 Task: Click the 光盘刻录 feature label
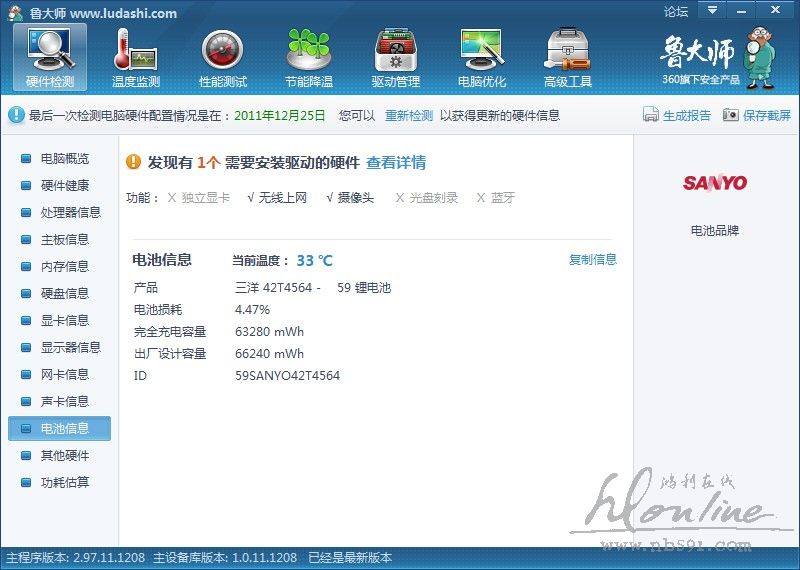434,197
